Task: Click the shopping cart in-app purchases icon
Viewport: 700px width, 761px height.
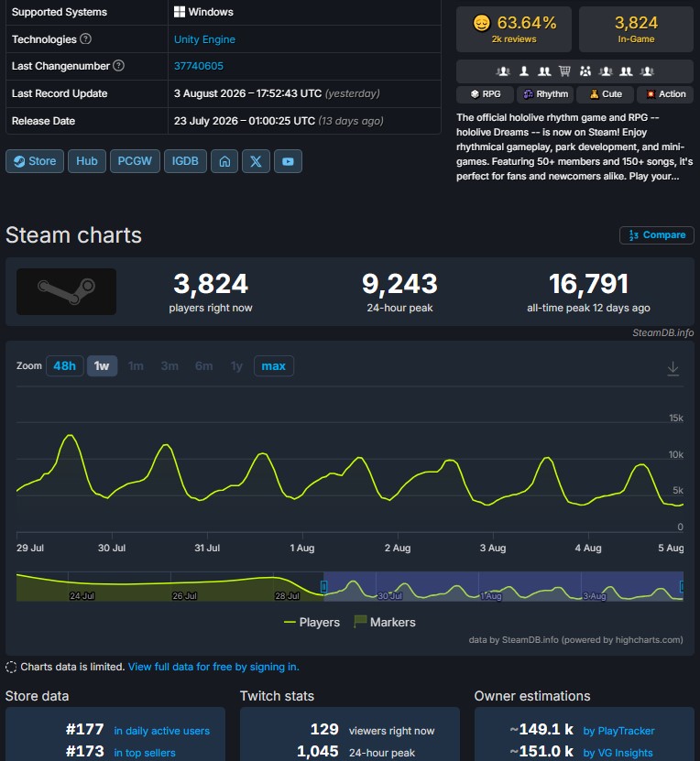Action: coord(564,71)
